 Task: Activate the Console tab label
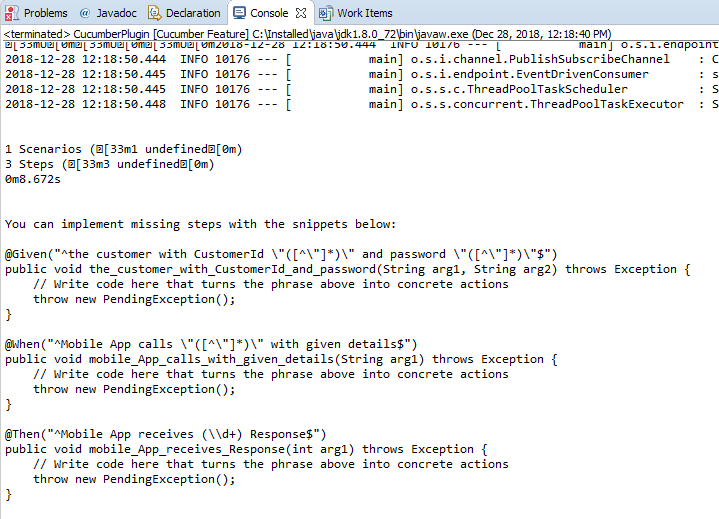[x=268, y=13]
